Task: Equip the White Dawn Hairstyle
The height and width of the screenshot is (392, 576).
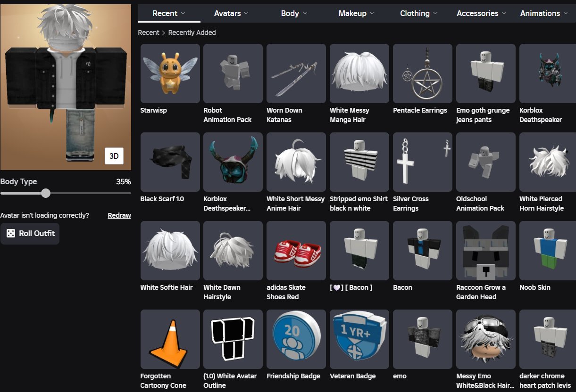Action: pos(233,251)
